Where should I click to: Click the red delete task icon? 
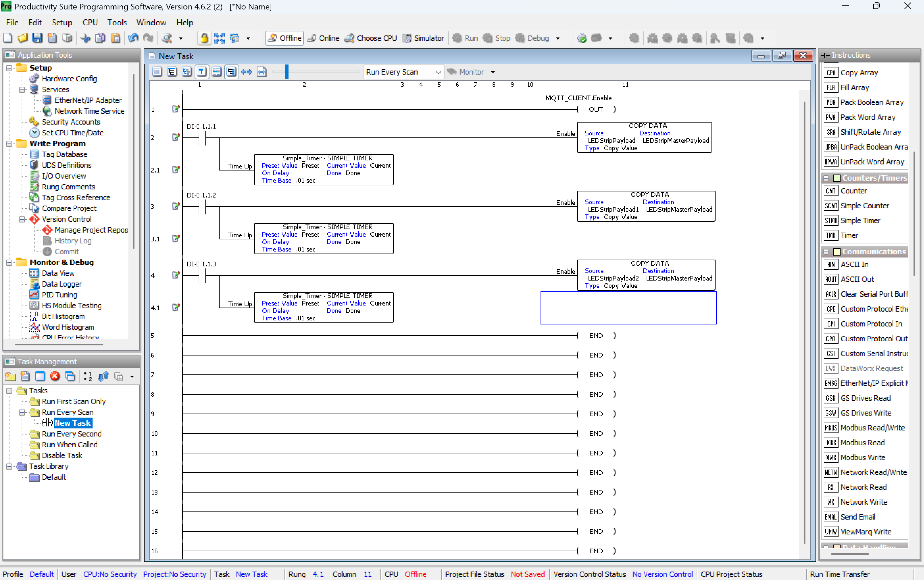point(55,376)
